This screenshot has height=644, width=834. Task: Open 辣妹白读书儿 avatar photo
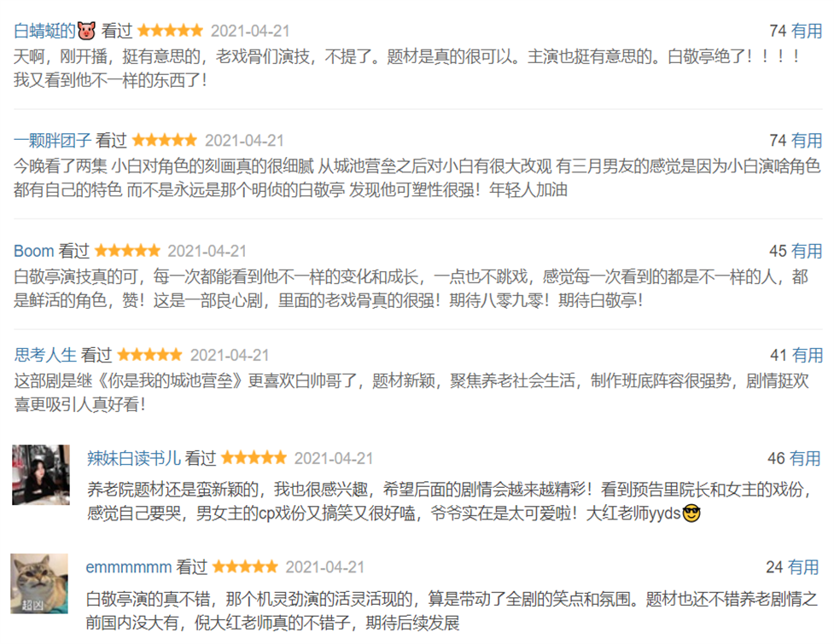[41, 474]
